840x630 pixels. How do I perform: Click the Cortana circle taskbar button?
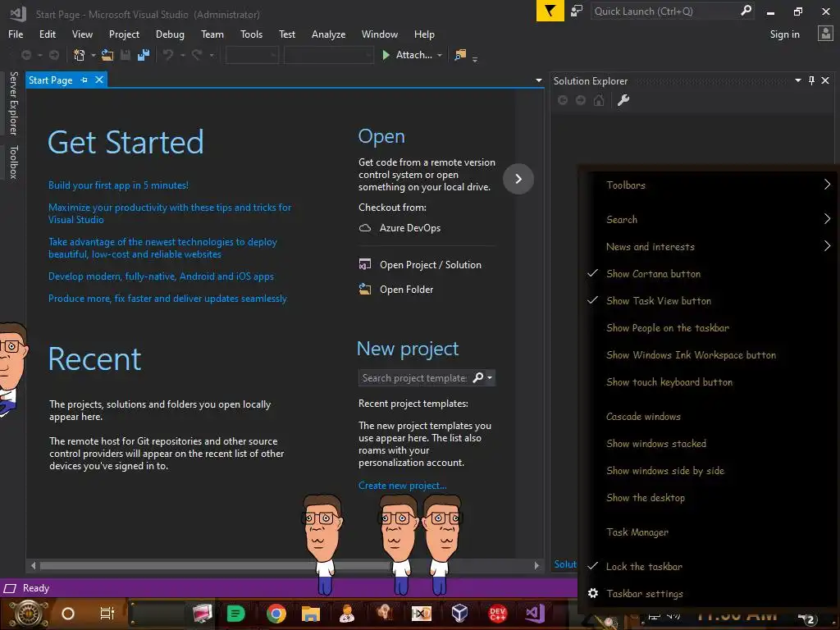click(68, 614)
